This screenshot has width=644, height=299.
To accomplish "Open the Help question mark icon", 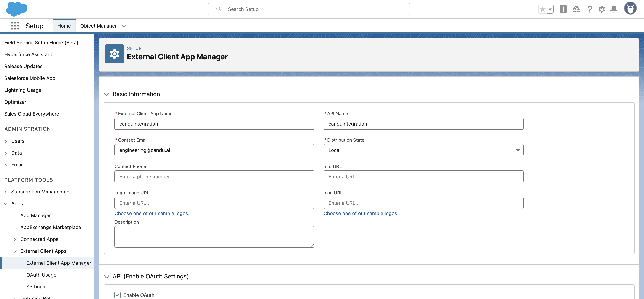I will click(x=590, y=9).
